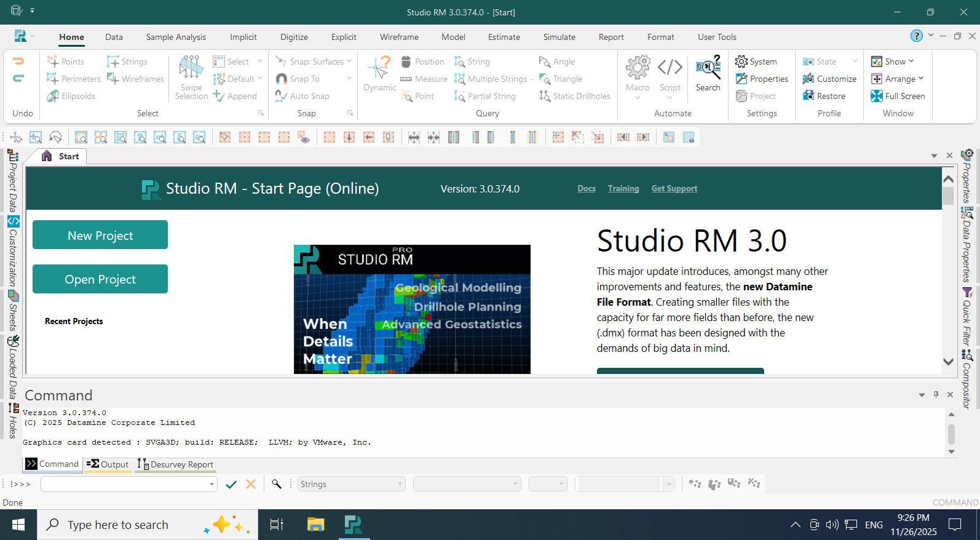Open the Strings combo box in command toolbar
The image size is (980, 540).
click(352, 484)
